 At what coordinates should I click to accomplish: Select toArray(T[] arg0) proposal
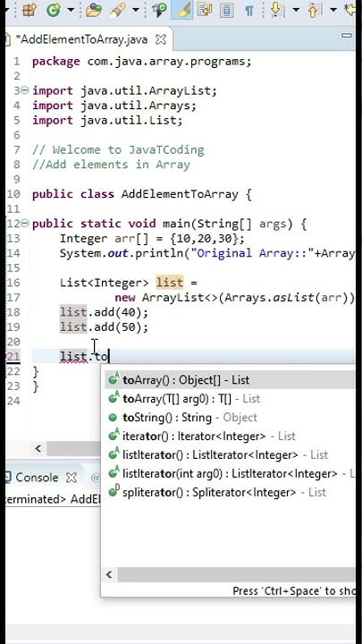point(229,398)
